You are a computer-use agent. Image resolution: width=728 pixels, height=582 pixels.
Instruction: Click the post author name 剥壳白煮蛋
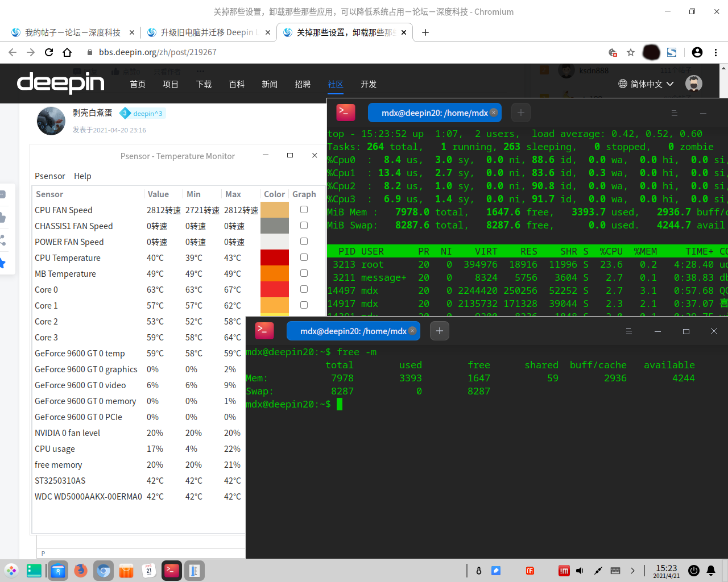pos(92,113)
